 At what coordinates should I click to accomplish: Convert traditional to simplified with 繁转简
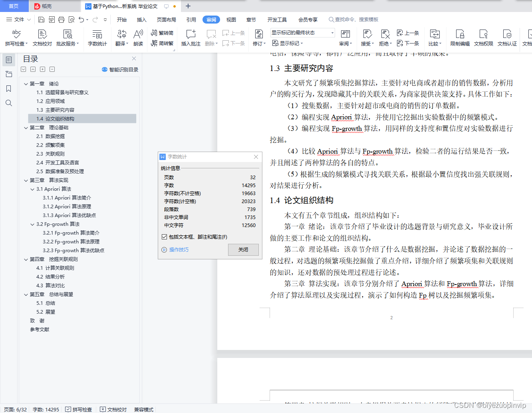point(162,33)
